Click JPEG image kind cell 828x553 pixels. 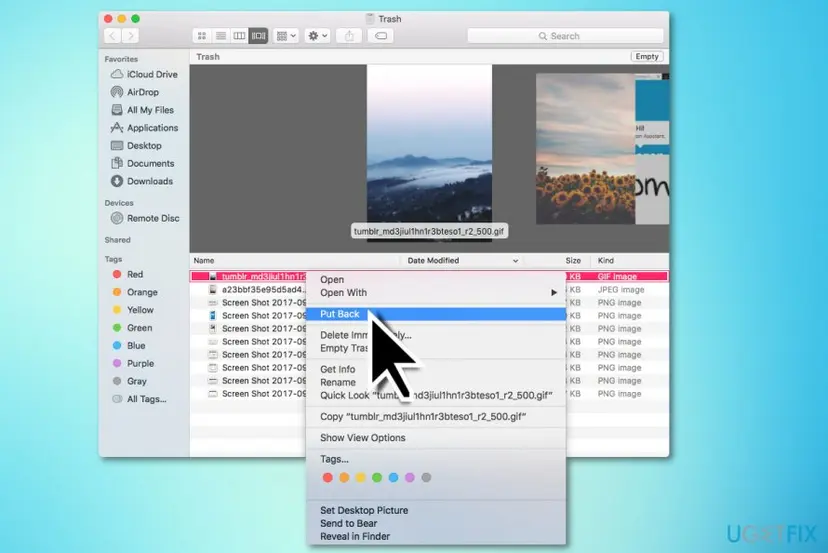(x=621, y=289)
